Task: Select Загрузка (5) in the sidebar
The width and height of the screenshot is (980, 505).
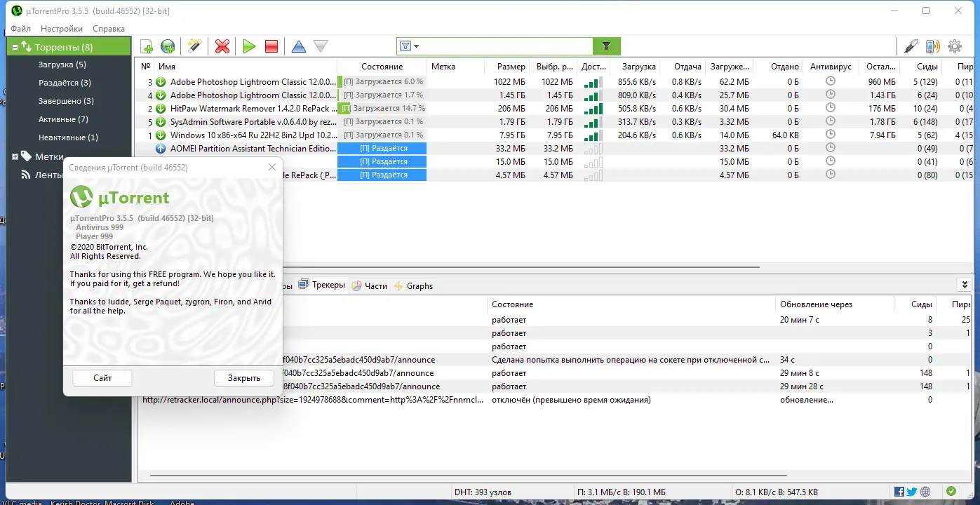Action: pos(62,65)
